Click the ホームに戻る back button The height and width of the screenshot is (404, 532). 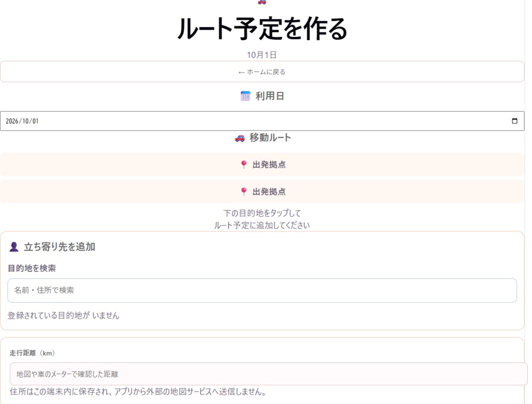(262, 72)
